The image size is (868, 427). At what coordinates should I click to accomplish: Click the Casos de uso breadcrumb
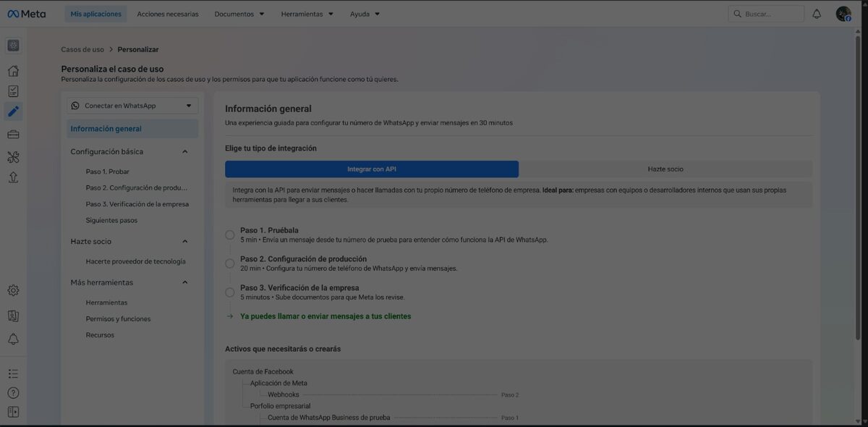point(82,49)
